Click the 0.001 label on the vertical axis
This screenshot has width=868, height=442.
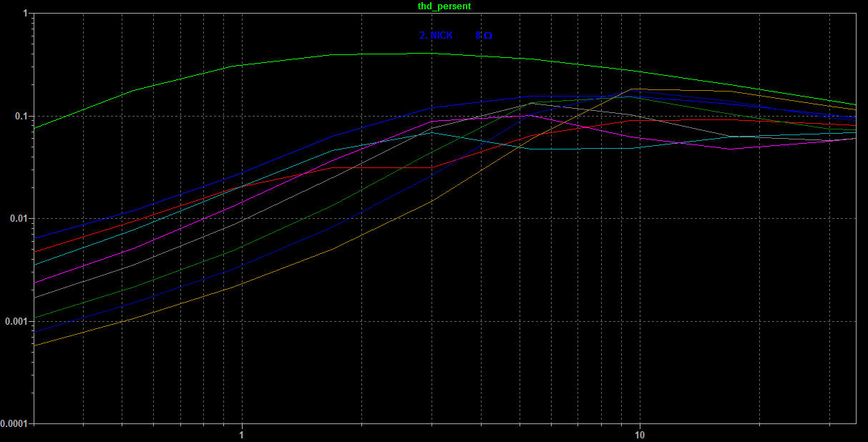[19, 321]
